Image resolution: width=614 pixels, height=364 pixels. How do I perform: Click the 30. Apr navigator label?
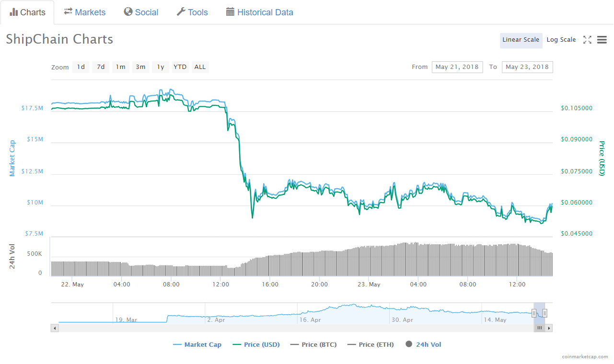point(402,319)
